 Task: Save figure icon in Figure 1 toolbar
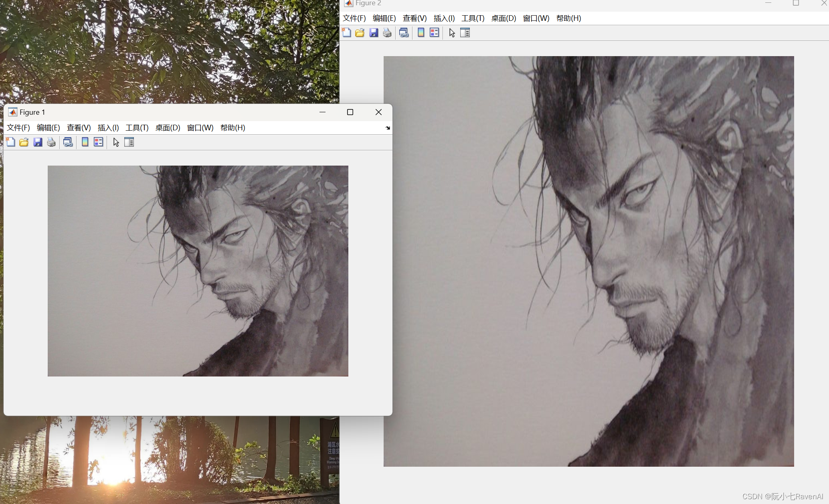[x=38, y=142]
